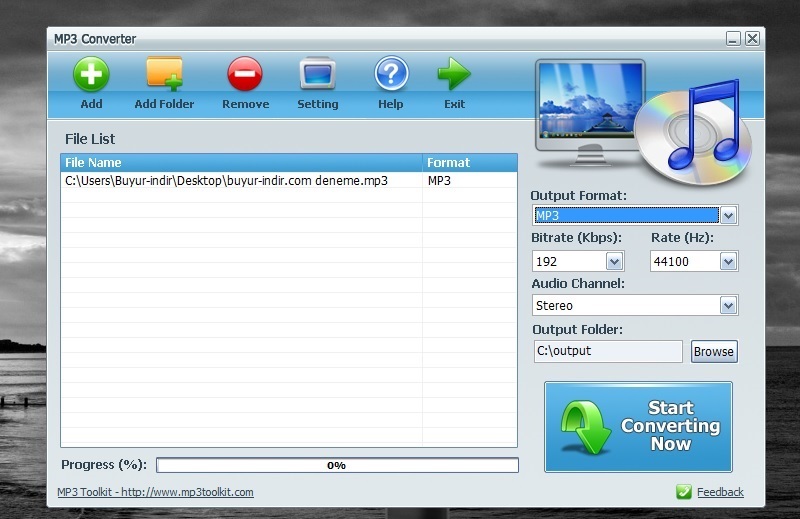Remove the selected file with red minus icon
800x519 pixels.
coord(245,75)
